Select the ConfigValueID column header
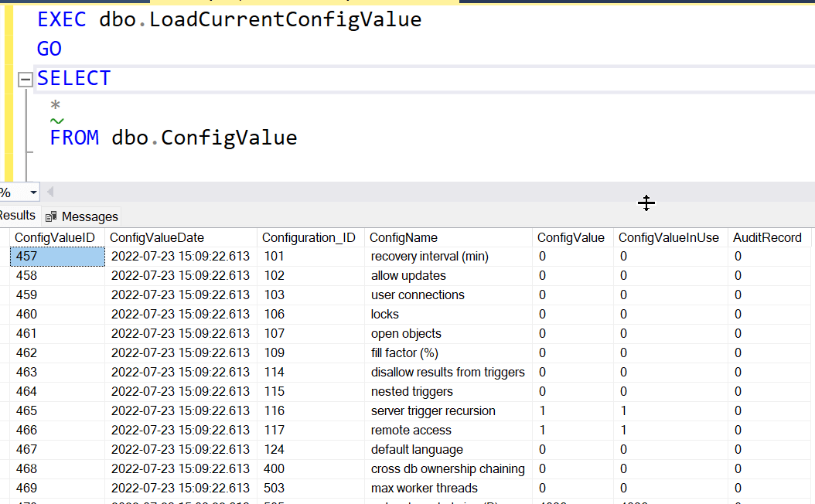 pyautogui.click(x=55, y=237)
